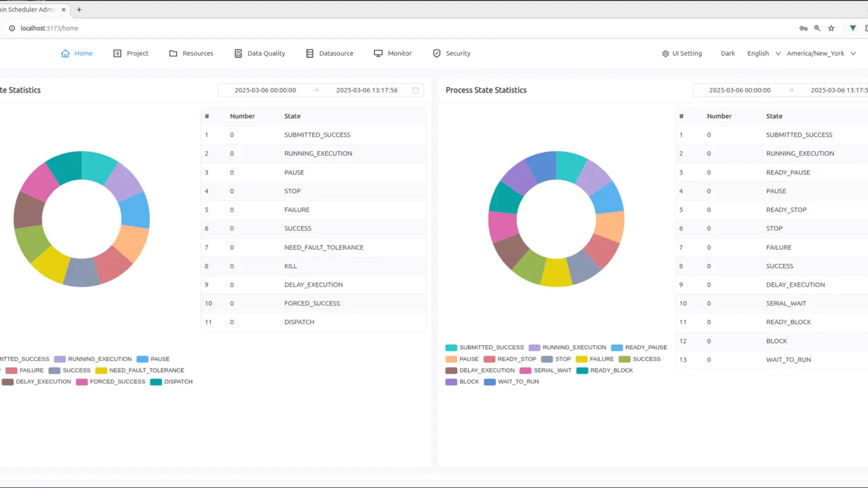Toggle BLOCK legend entry
Screen dimensions: 868x488
click(462, 382)
